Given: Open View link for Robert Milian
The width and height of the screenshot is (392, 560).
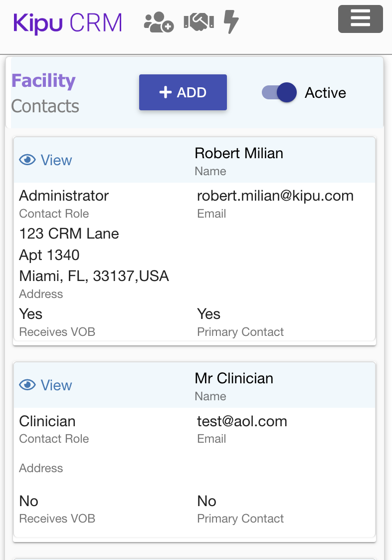Looking at the screenshot, I should click(x=56, y=160).
